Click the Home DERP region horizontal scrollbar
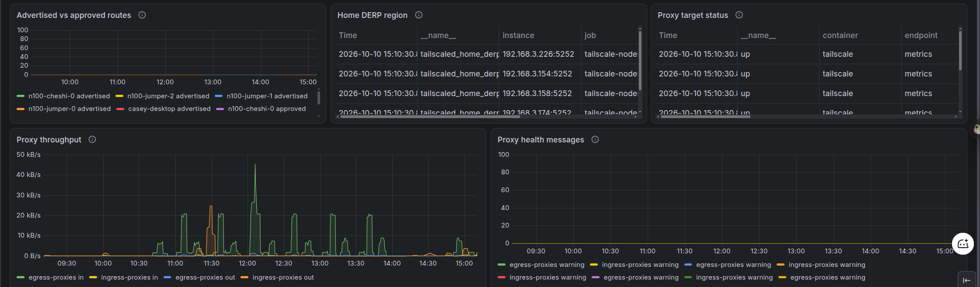 click(x=430, y=117)
